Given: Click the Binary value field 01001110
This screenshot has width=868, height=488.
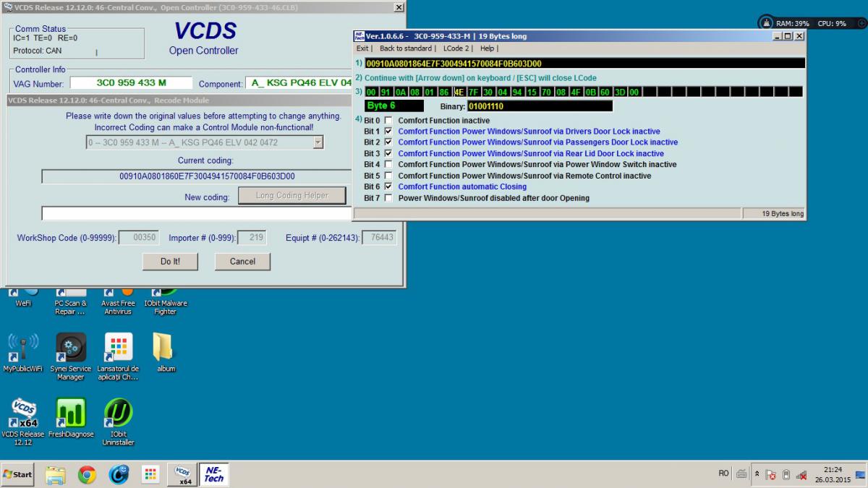Looking at the screenshot, I should point(540,106).
